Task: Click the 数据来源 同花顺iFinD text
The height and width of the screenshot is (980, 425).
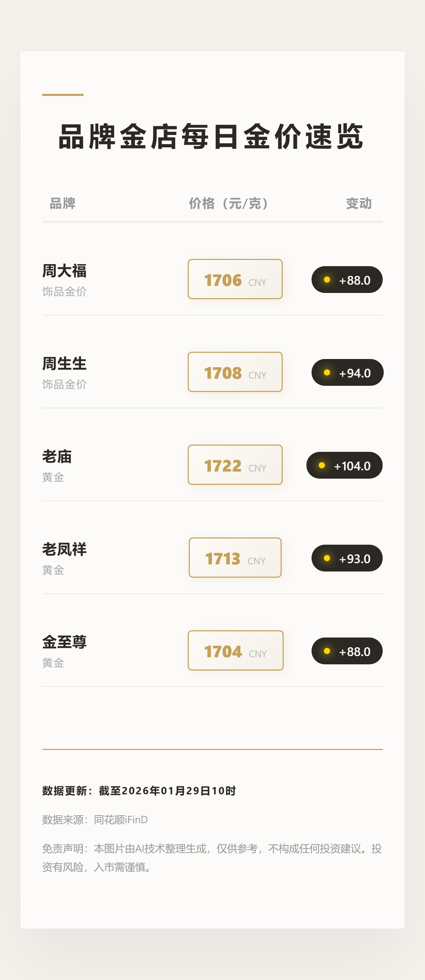Action: 95,819
